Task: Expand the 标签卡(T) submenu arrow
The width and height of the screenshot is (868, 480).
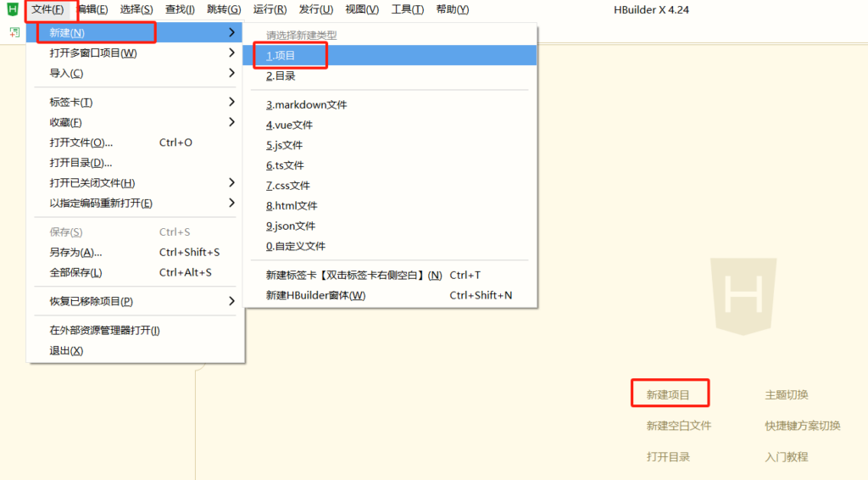Action: click(x=231, y=102)
